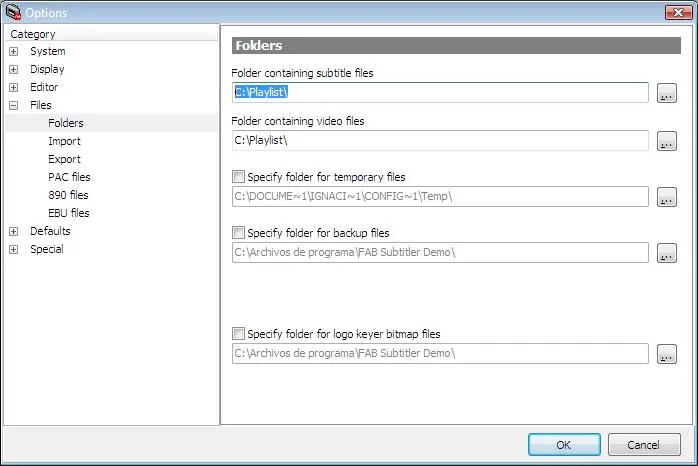The image size is (698, 466).
Task: Click the video files folder path field
Action: pyautogui.click(x=440, y=141)
